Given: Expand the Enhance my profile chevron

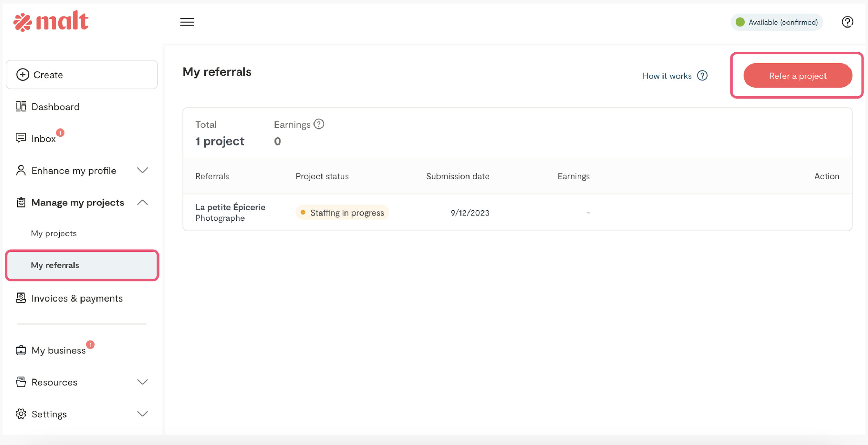Looking at the screenshot, I should pos(142,171).
